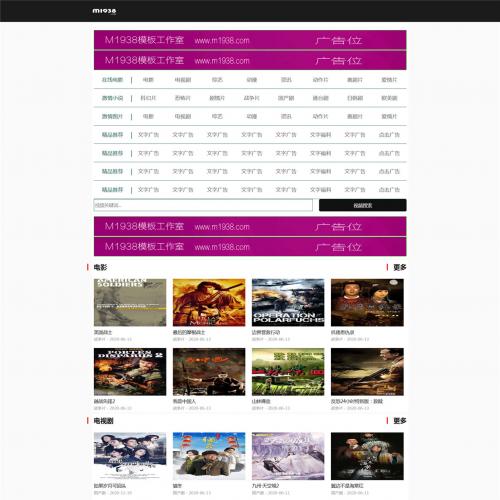Image resolution: width=500 pixels, height=500 pixels.
Task: Select 动漫 in the 在线电影 row
Action: click(x=252, y=80)
